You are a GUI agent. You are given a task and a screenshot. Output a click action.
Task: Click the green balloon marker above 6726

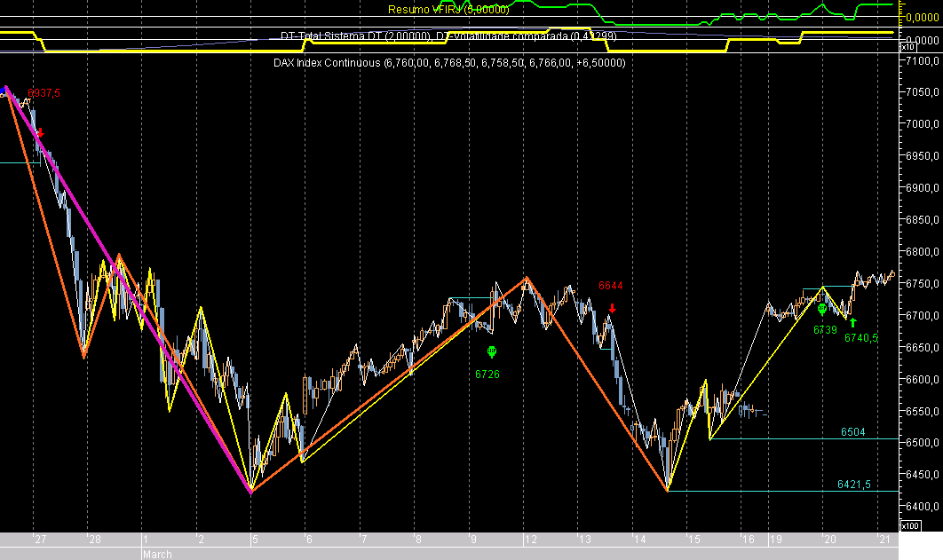click(492, 351)
